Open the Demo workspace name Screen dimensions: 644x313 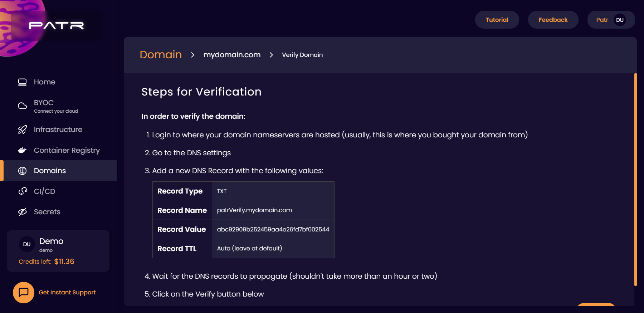(51, 241)
